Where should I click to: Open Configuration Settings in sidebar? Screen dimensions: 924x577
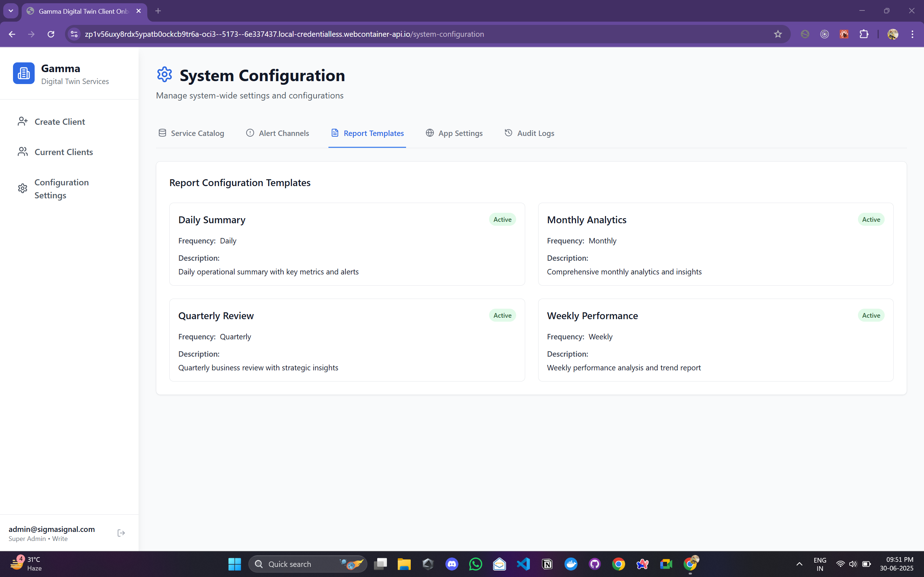(61, 189)
